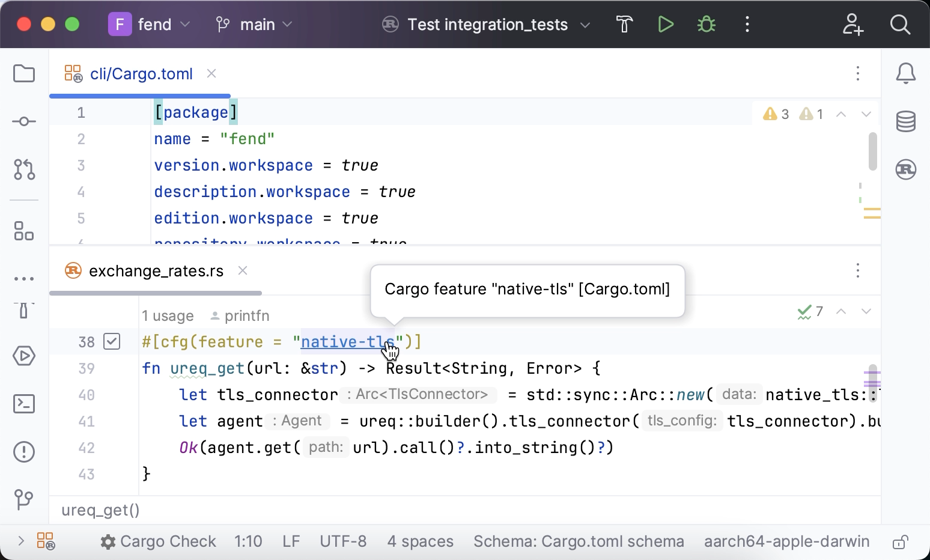Select the exchange_rates.rs tab
Screen dimensions: 930x560
(x=156, y=270)
